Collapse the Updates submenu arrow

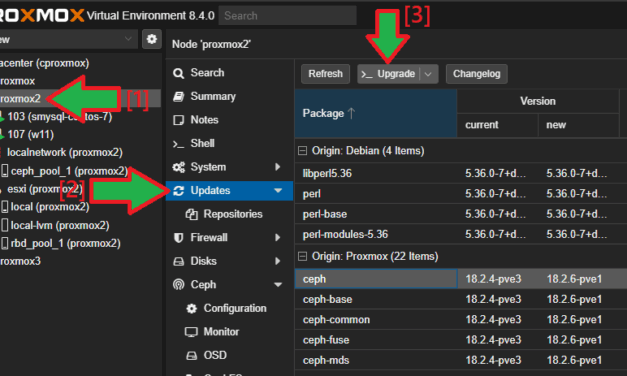278,191
